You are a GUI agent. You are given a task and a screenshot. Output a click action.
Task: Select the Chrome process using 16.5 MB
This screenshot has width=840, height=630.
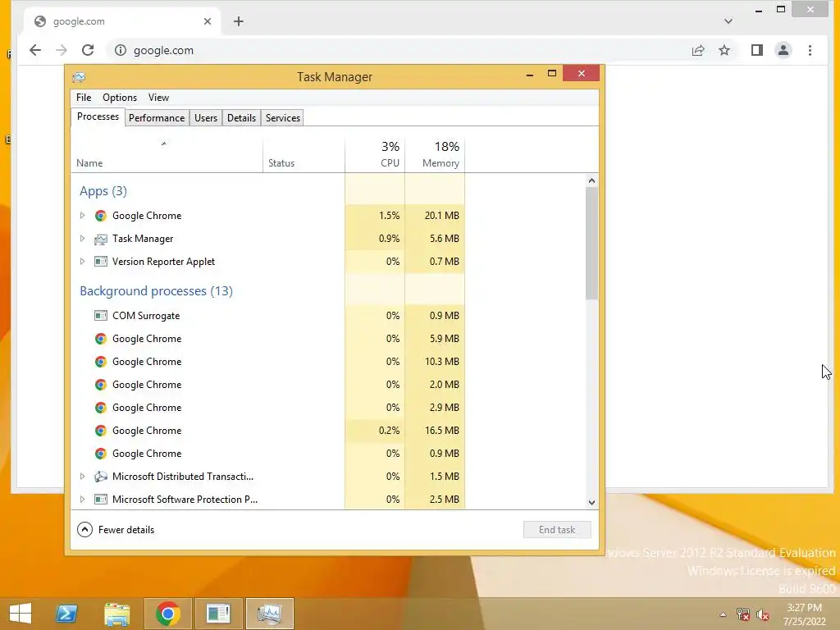(x=268, y=431)
